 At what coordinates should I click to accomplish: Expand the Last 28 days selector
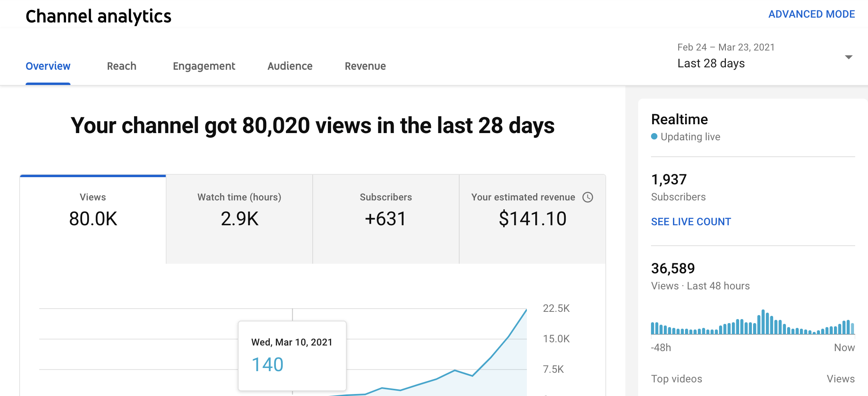tap(711, 63)
